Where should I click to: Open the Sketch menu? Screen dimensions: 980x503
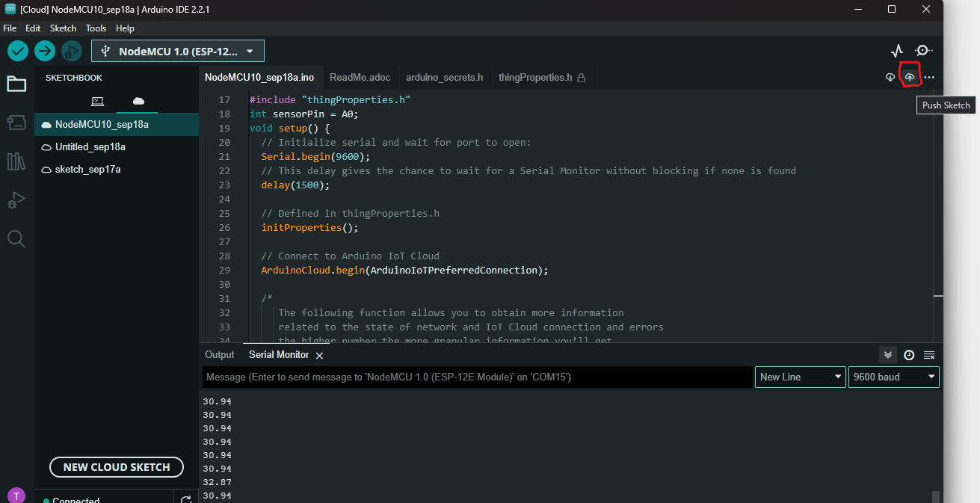pos(63,28)
